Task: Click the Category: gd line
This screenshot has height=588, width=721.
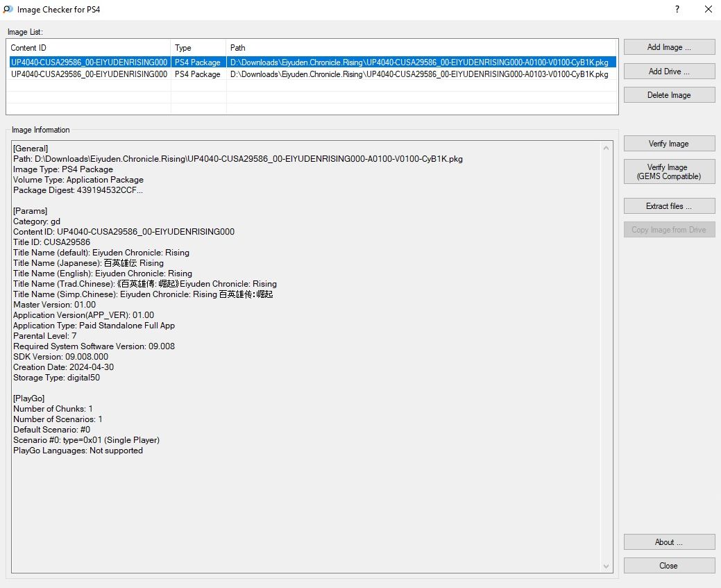Action: pos(37,221)
